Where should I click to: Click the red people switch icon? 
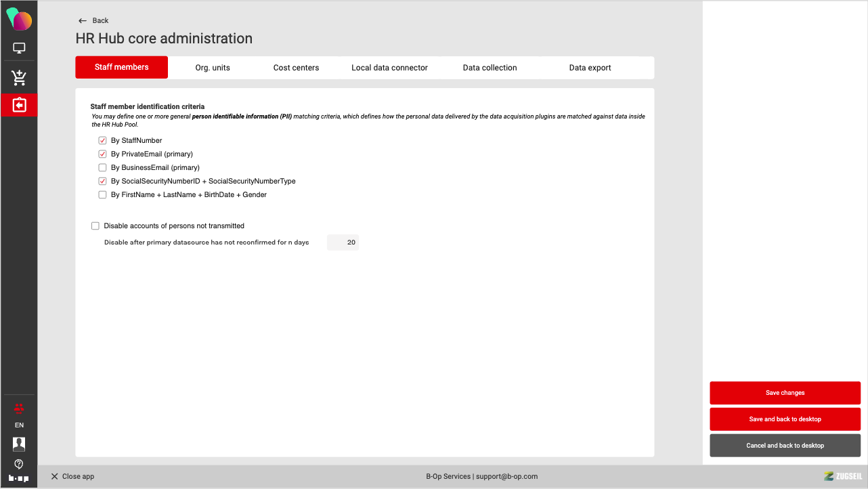19,408
